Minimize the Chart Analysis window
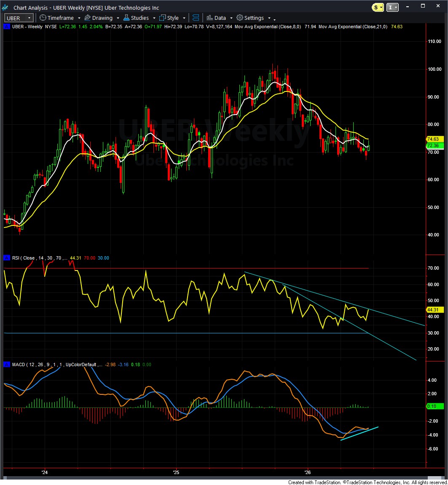This screenshot has width=448, height=485. 408,6
